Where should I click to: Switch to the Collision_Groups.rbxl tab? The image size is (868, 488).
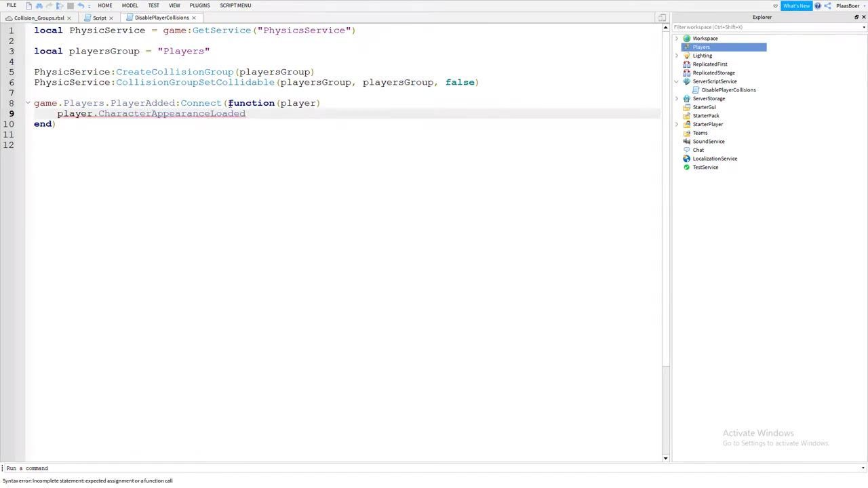pos(39,18)
